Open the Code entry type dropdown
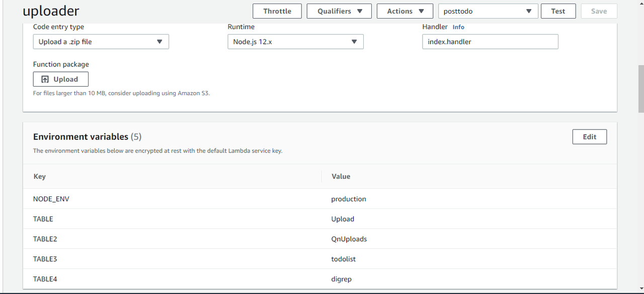 [x=101, y=42]
